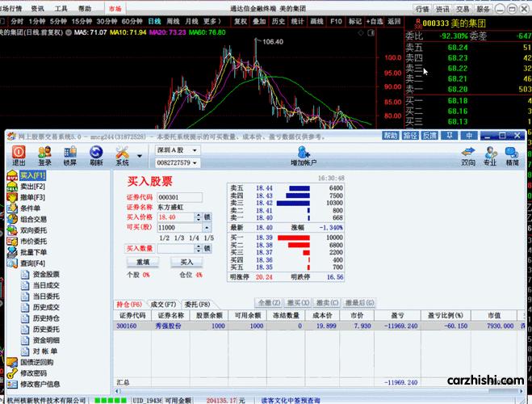This screenshot has width=532, height=404.
Task: Open 市价委托 in the sidebar
Action: (x=34, y=242)
